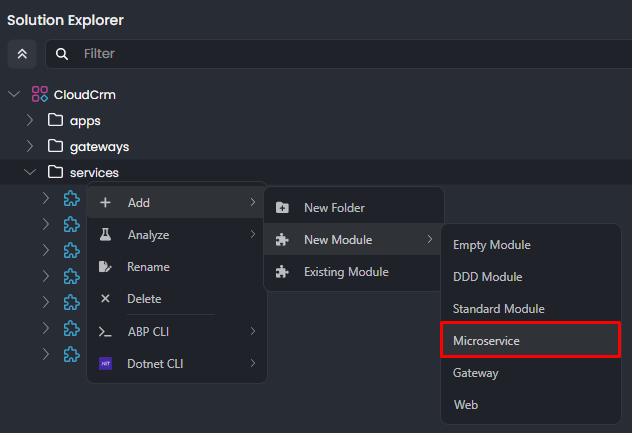Viewport: 632px width, 433px height.
Task: Choose Delete from the context menu
Action: [144, 299]
